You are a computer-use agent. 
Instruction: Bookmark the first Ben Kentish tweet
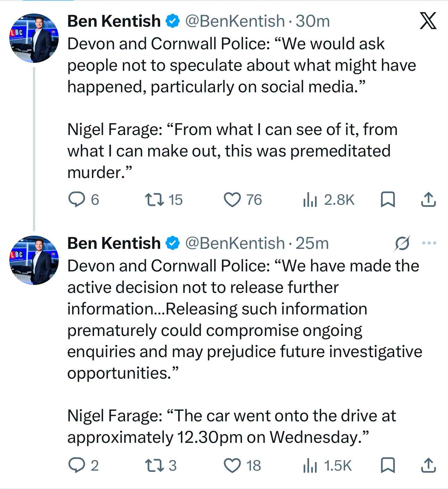pos(388,200)
